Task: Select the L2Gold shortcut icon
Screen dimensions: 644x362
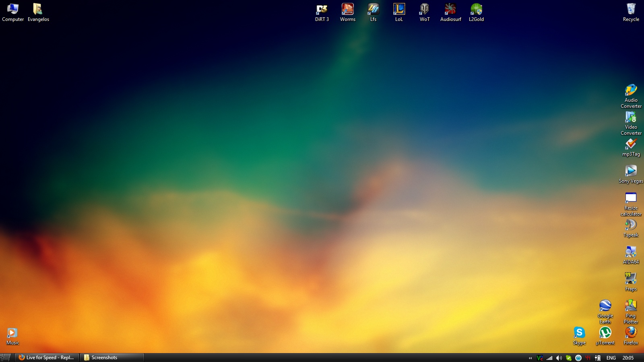Action: (x=476, y=12)
